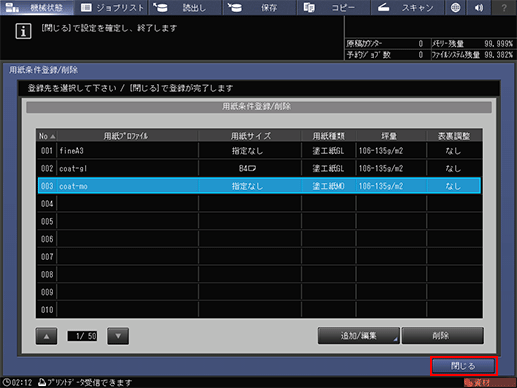Image resolution: width=517 pixels, height=388 pixels.
Task: Select the 001 fineA3 paper profile row
Action: point(259,151)
